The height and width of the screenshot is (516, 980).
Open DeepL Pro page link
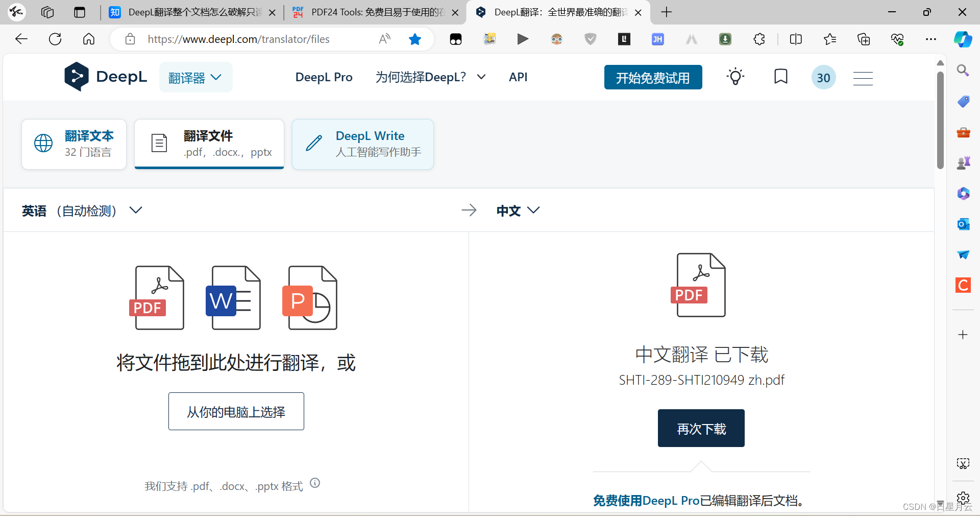pyautogui.click(x=324, y=77)
